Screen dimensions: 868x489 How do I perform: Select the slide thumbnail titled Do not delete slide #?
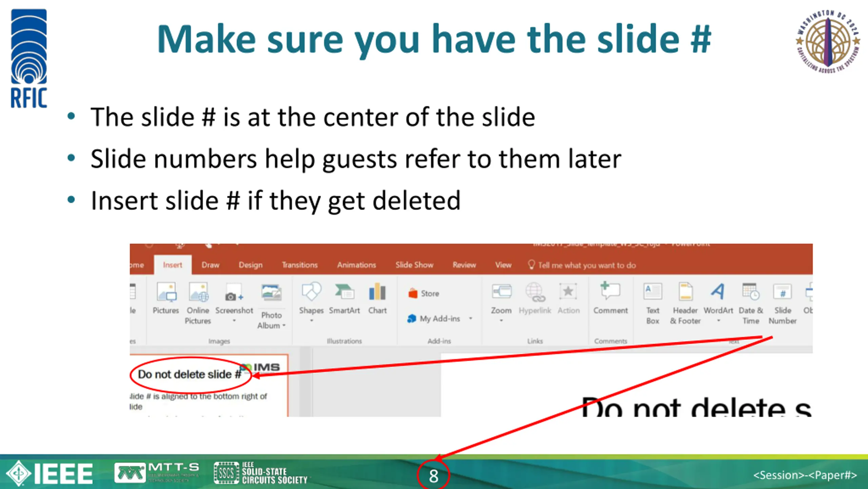pos(209,385)
